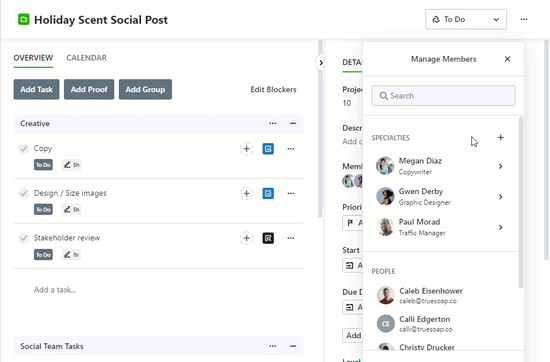Image resolution: width=550 pixels, height=362 pixels.
Task: Collapse the Social Team Tasks group
Action: pyautogui.click(x=293, y=346)
